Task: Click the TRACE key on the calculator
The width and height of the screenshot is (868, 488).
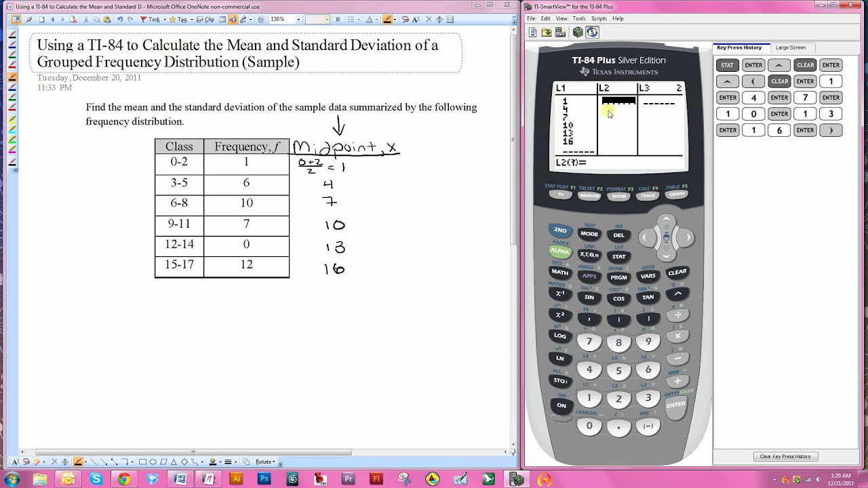Action: [648, 196]
